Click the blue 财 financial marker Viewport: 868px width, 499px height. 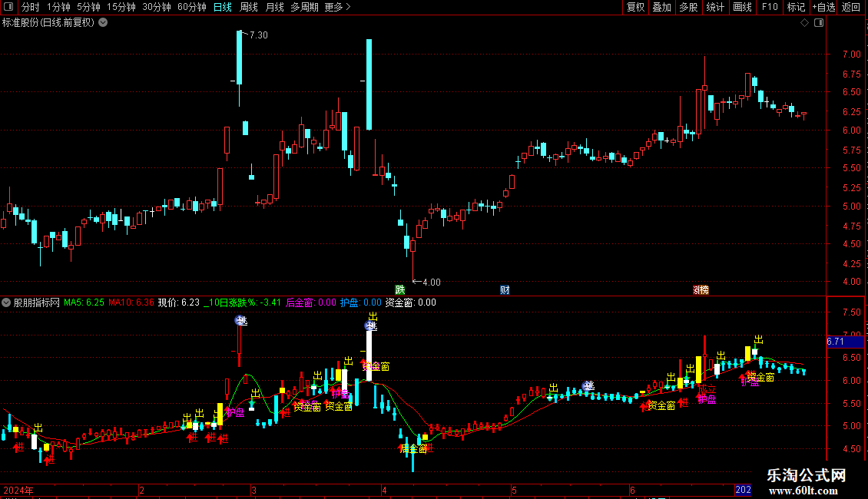[505, 290]
